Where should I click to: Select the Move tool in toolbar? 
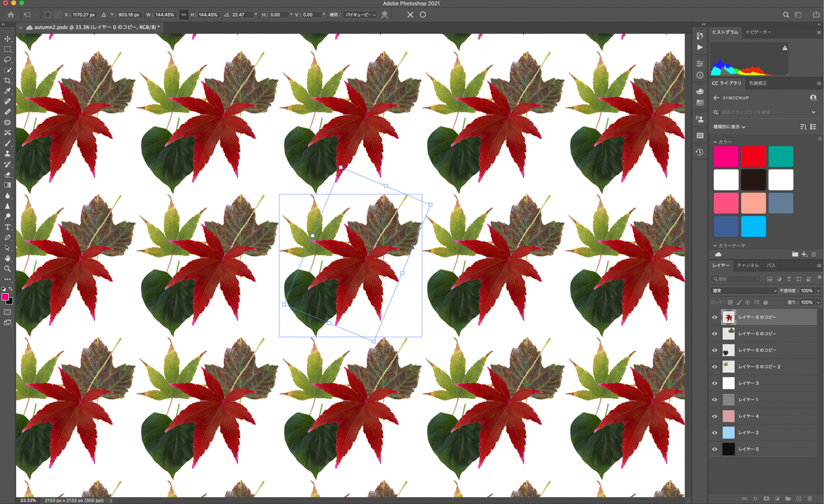[x=8, y=39]
